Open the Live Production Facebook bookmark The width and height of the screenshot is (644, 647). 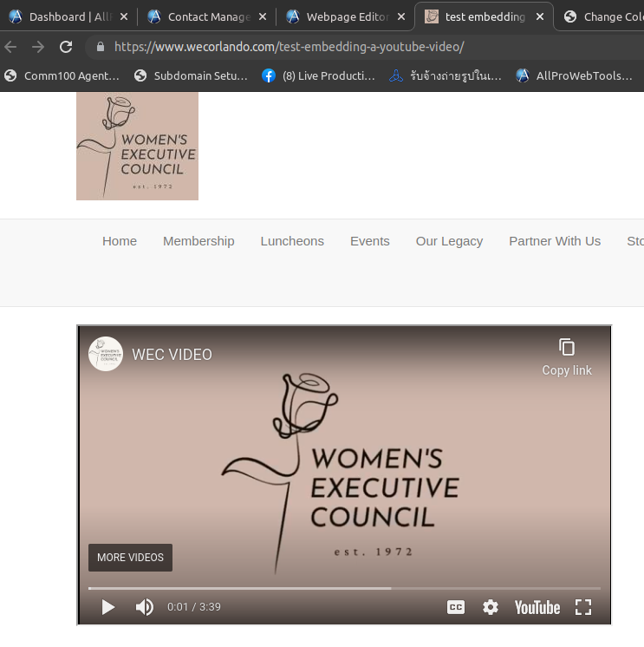coord(319,76)
